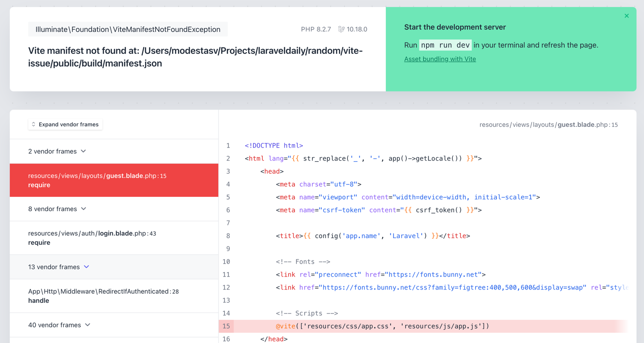Expand the 2 vendor frames chevron

tap(83, 151)
